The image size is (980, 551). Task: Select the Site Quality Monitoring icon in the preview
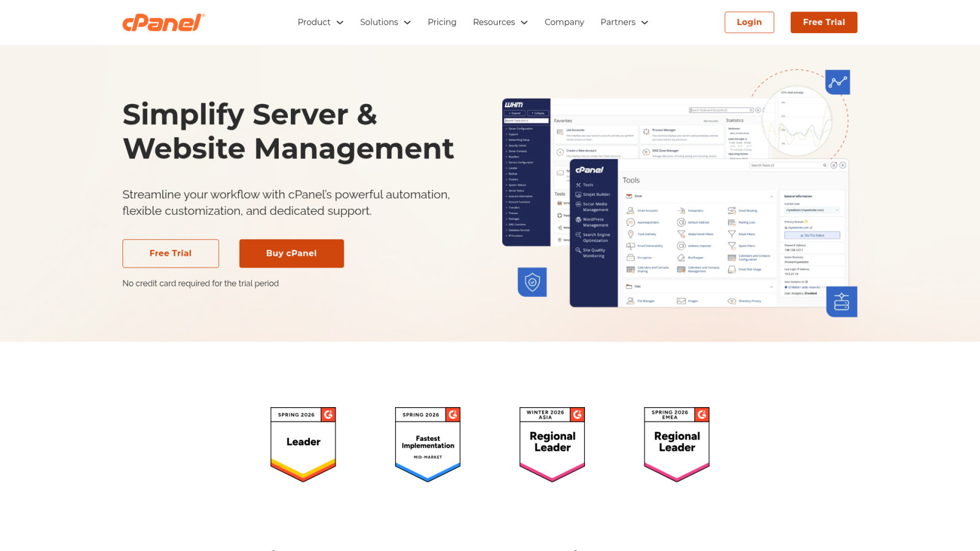tap(578, 250)
